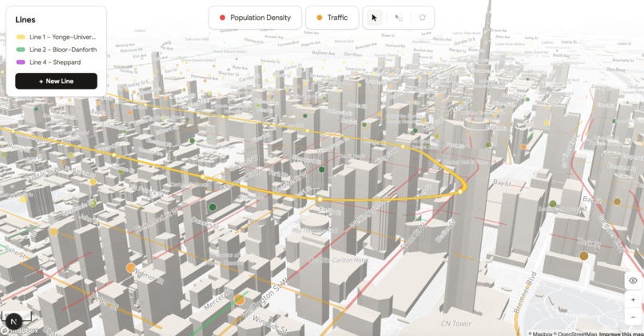Open the black circular N badge
Image resolution: width=644 pixels, height=336 pixels.
tap(14, 322)
